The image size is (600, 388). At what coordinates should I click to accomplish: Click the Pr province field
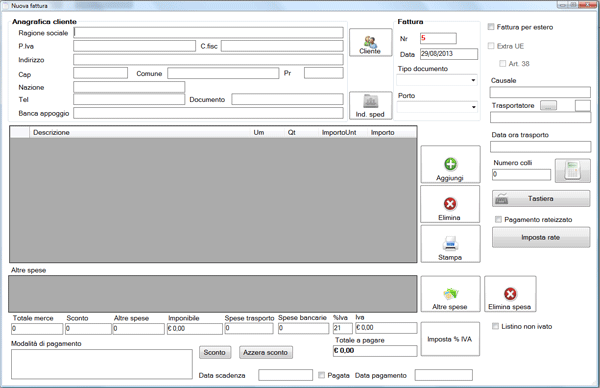[324, 73]
